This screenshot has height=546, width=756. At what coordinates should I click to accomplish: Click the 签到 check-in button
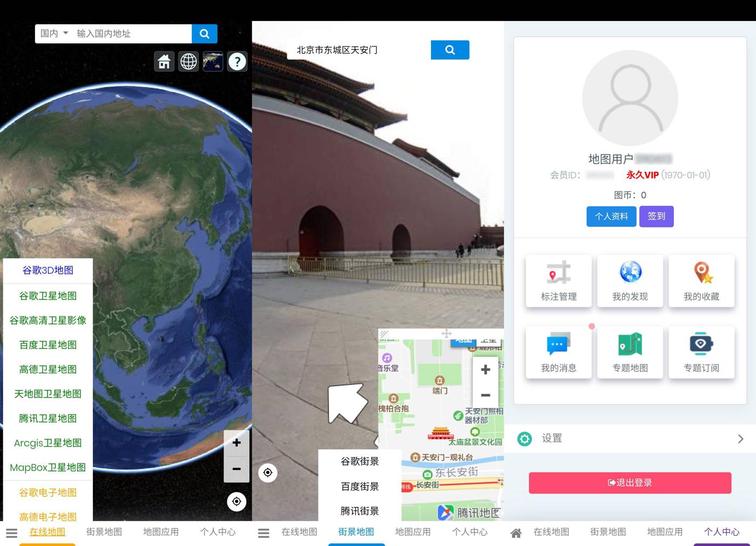tap(656, 217)
